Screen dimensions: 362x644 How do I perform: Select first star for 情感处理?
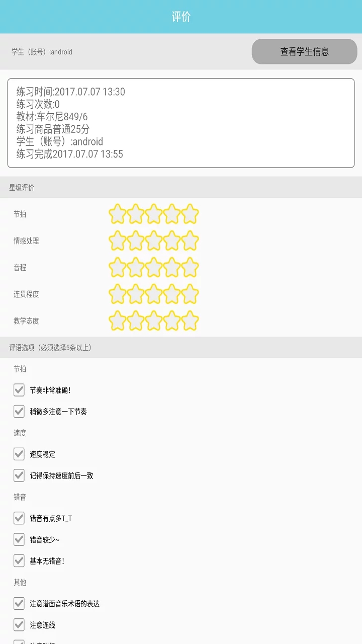[118, 240]
